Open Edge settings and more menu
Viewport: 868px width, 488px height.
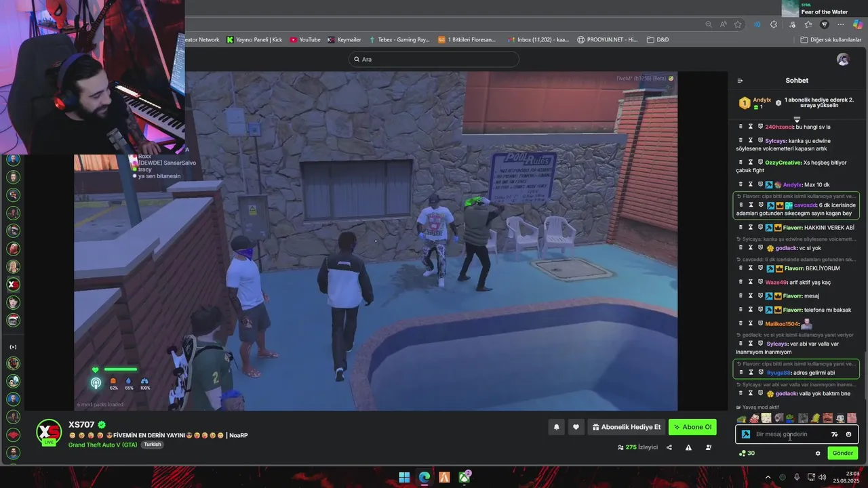coord(841,24)
